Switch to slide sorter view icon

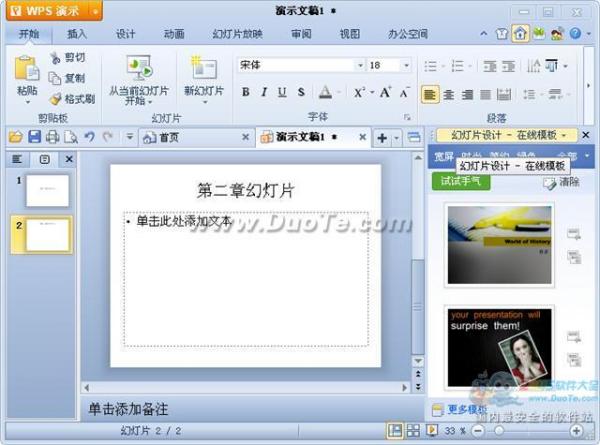coord(413,431)
